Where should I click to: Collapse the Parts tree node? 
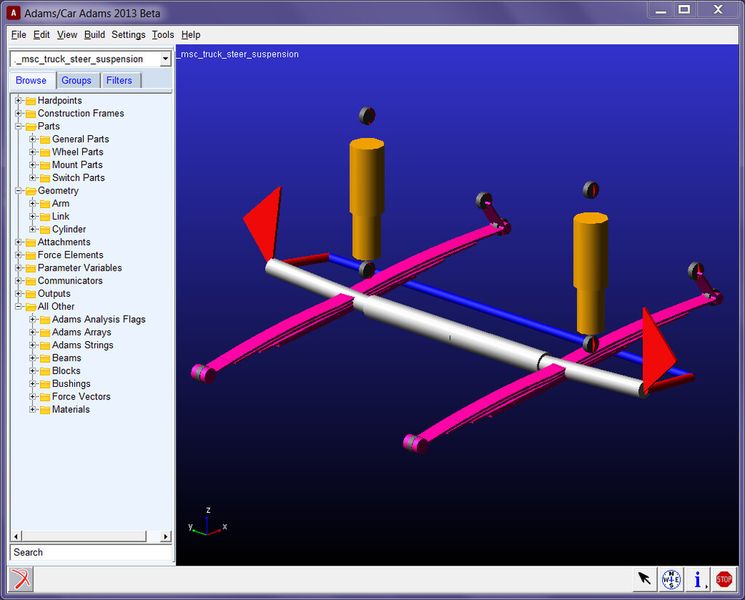pyautogui.click(x=18, y=127)
